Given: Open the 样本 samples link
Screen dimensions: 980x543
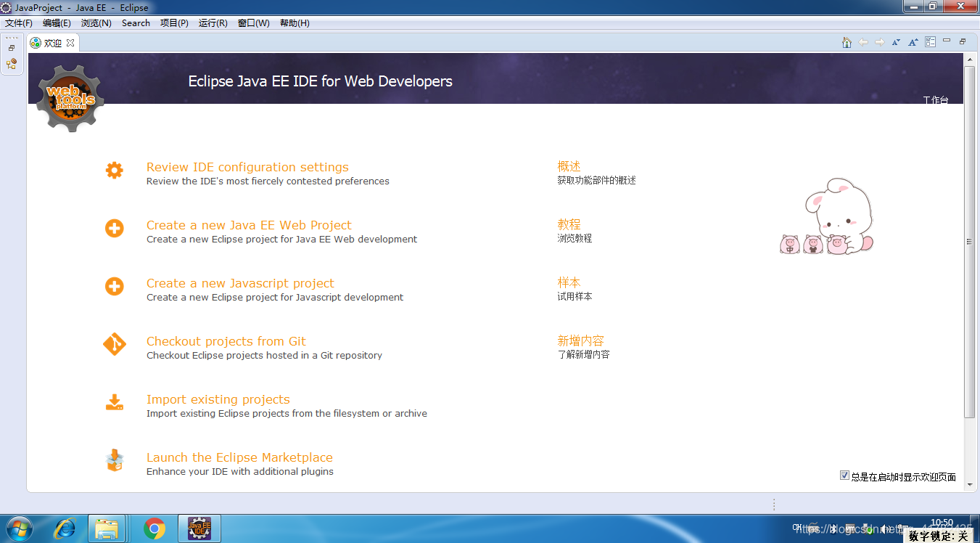Looking at the screenshot, I should tap(569, 282).
